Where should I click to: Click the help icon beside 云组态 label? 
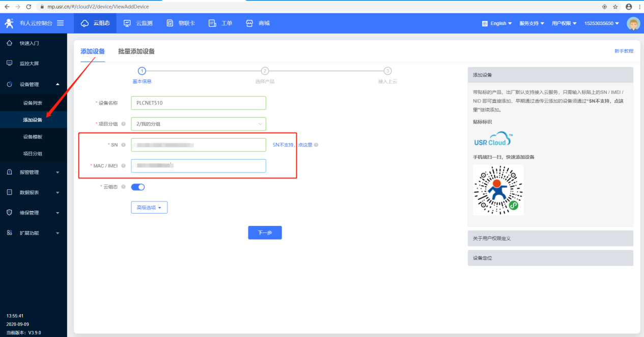click(x=123, y=187)
